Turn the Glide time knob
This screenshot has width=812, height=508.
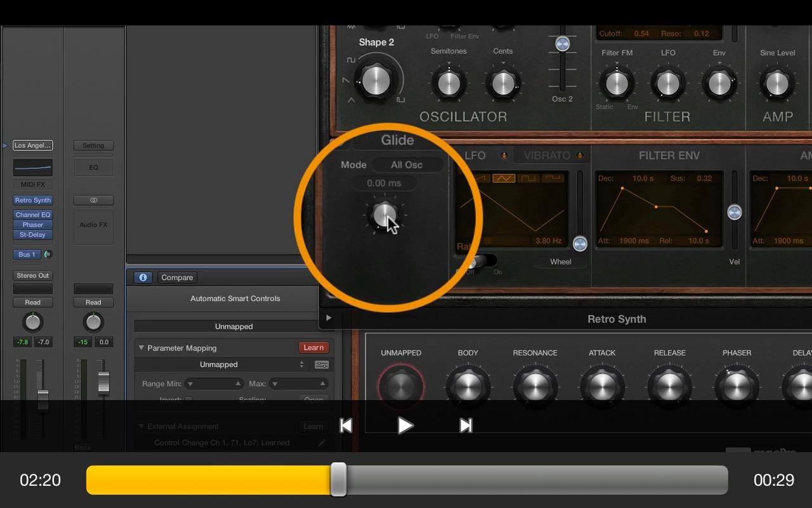[384, 215]
